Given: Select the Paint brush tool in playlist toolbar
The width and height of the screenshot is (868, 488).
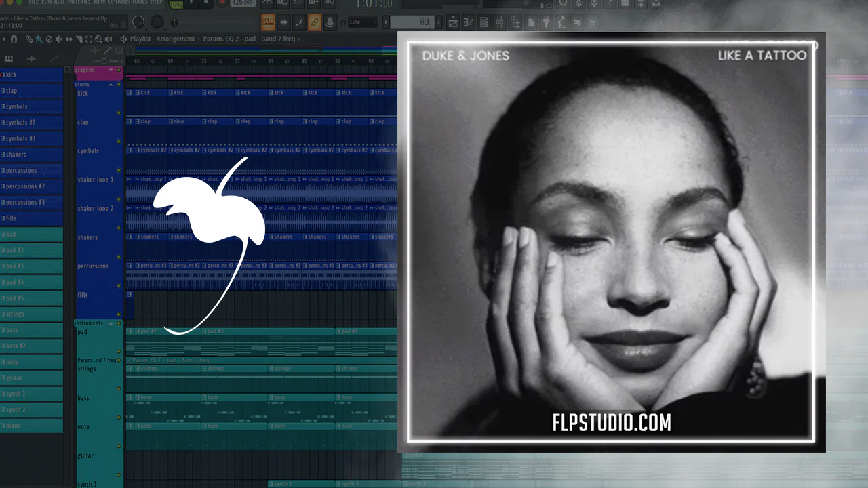Looking at the screenshot, I should click(x=39, y=39).
